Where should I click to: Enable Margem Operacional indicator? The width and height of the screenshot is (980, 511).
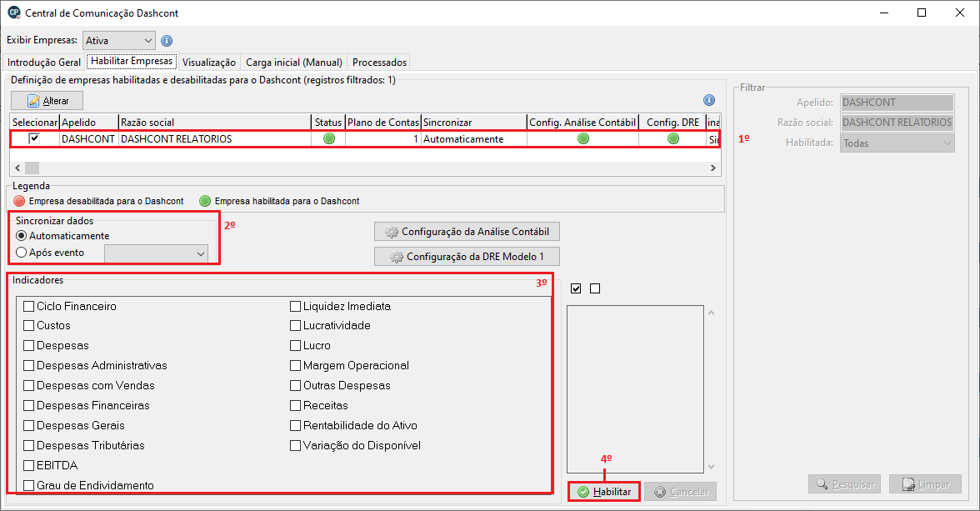click(x=296, y=366)
